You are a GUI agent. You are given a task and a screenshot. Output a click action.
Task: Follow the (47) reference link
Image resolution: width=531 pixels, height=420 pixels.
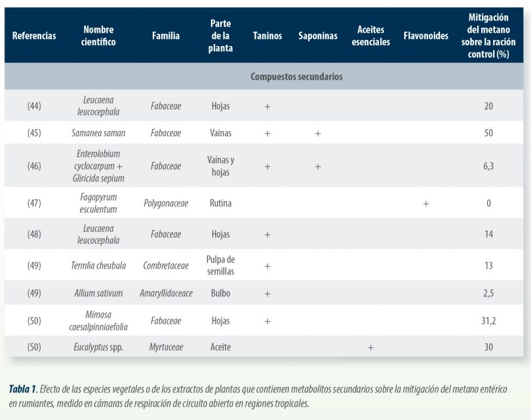coord(34,204)
